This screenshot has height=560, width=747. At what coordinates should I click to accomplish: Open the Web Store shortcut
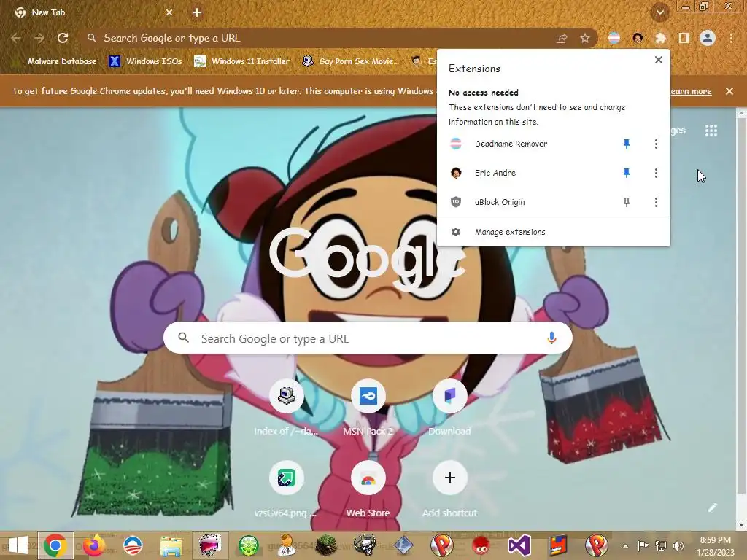click(368, 490)
